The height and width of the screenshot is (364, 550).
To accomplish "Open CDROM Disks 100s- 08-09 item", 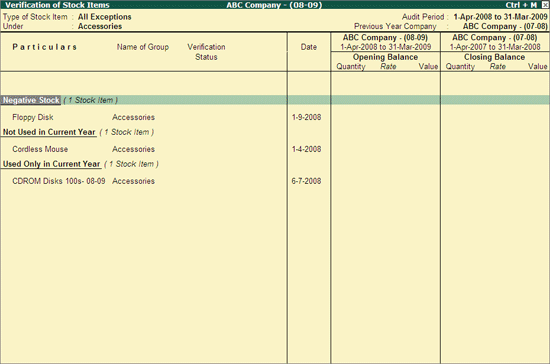I will (x=59, y=181).
